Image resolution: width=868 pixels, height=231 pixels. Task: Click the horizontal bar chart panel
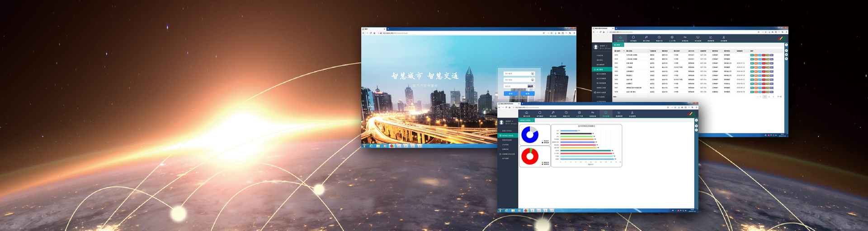pos(586,146)
